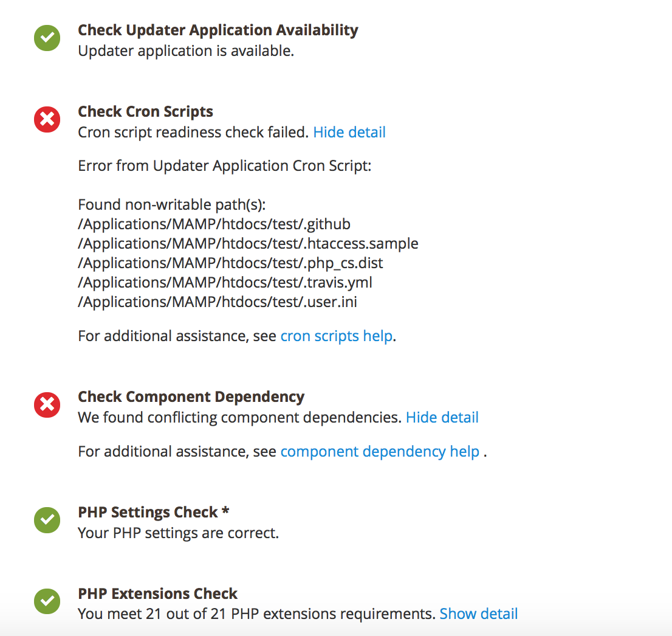Show PHP extensions requirements detail
The image size is (672, 636).
[479, 614]
